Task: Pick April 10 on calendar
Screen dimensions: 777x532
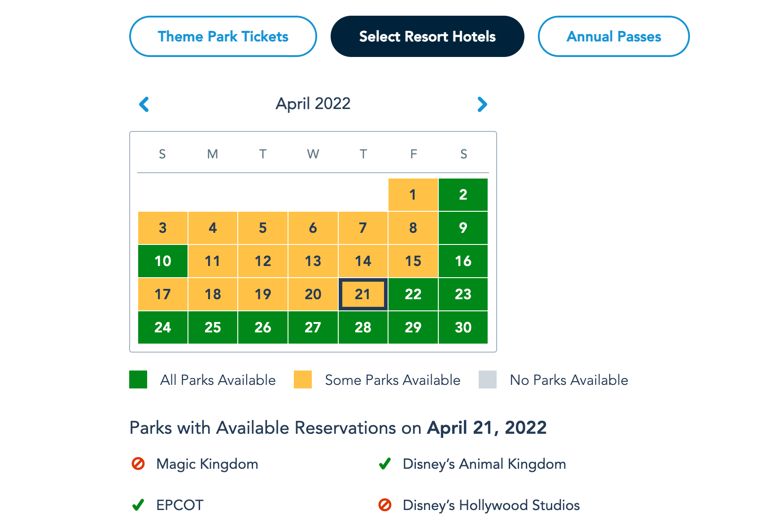Action: point(163,261)
